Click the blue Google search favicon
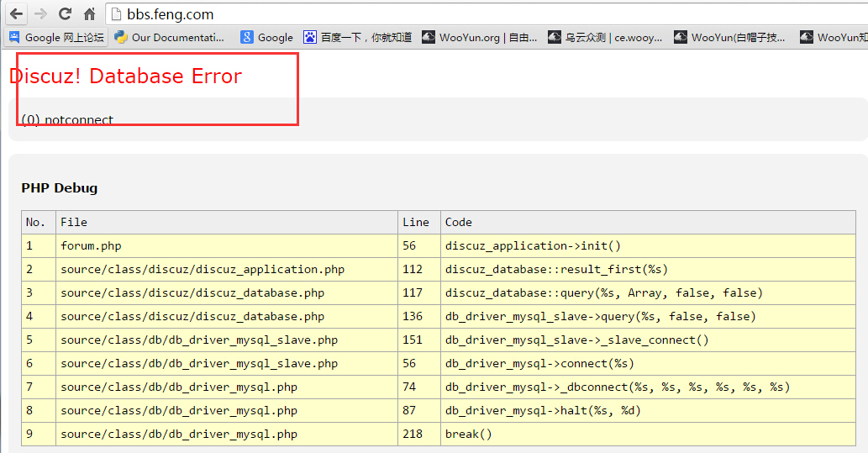 click(247, 37)
